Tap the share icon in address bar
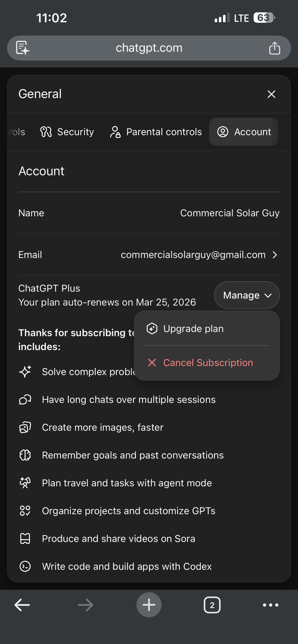 (274, 48)
